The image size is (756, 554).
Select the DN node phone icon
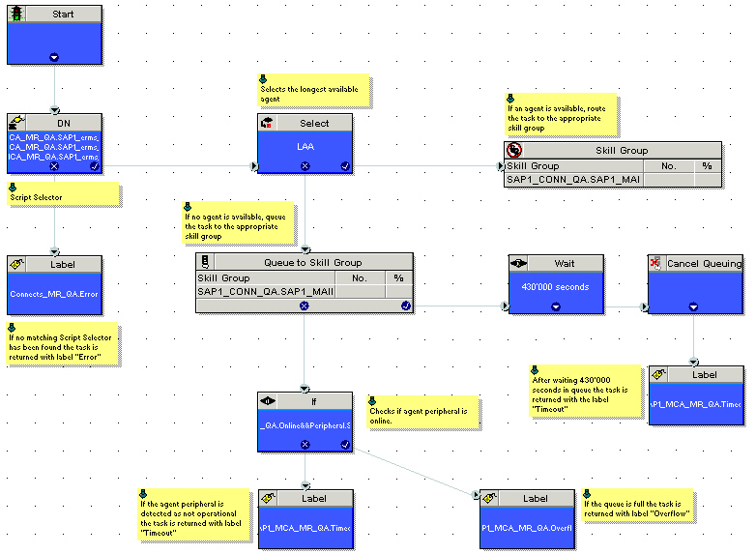[x=16, y=123]
